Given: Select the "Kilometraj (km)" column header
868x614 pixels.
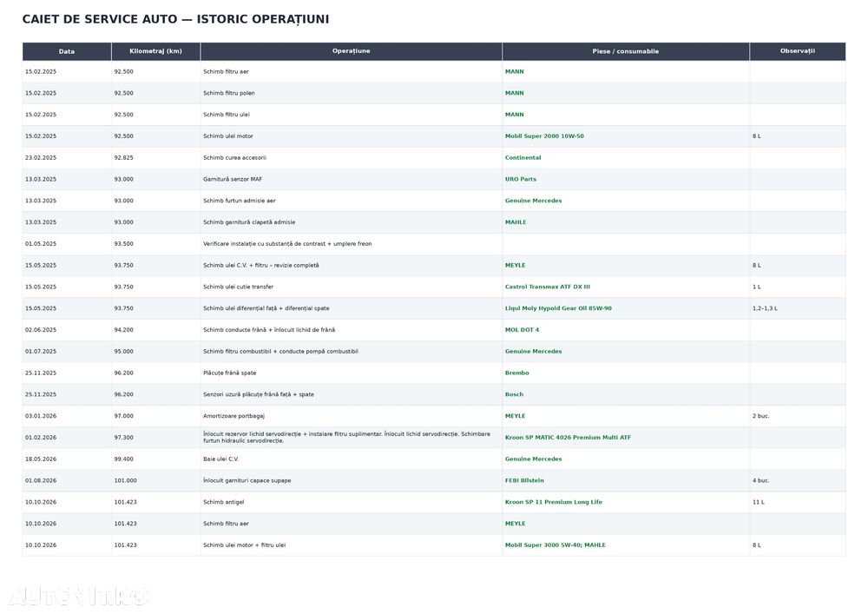Looking at the screenshot, I should point(155,51).
